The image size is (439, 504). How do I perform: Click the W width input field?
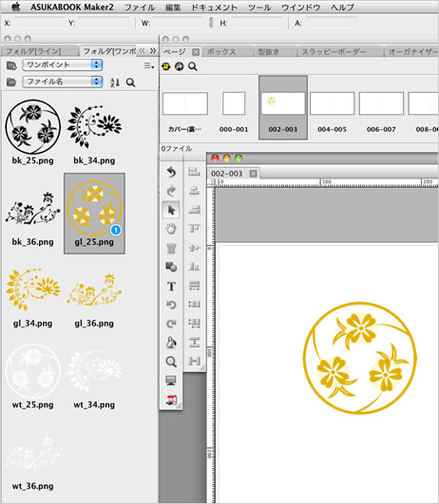click(178, 23)
